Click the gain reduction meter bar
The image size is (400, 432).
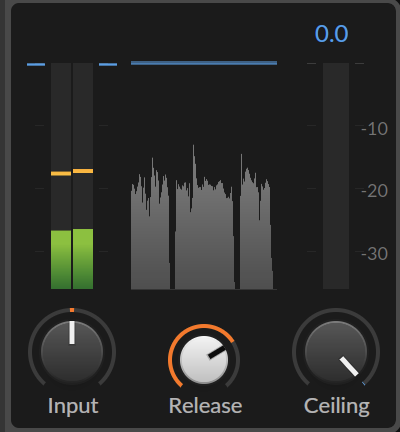(x=336, y=176)
